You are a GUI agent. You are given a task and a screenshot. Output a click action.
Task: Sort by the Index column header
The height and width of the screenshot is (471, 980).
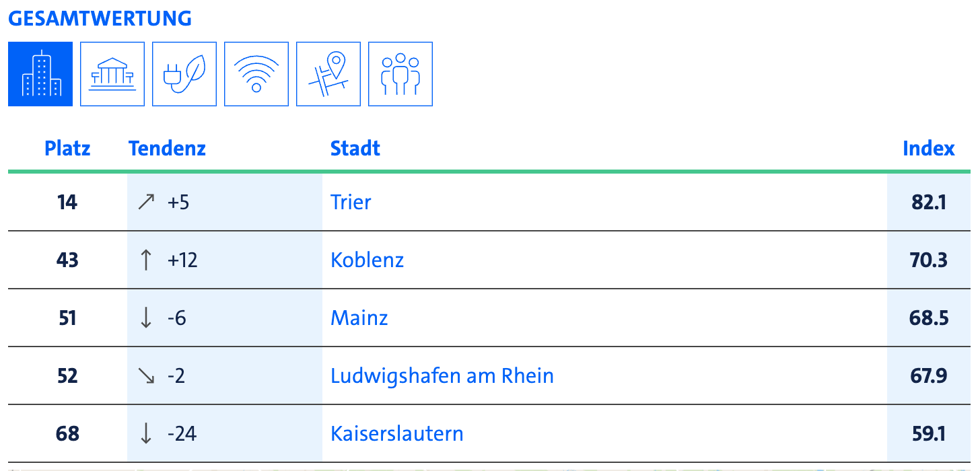tap(928, 148)
